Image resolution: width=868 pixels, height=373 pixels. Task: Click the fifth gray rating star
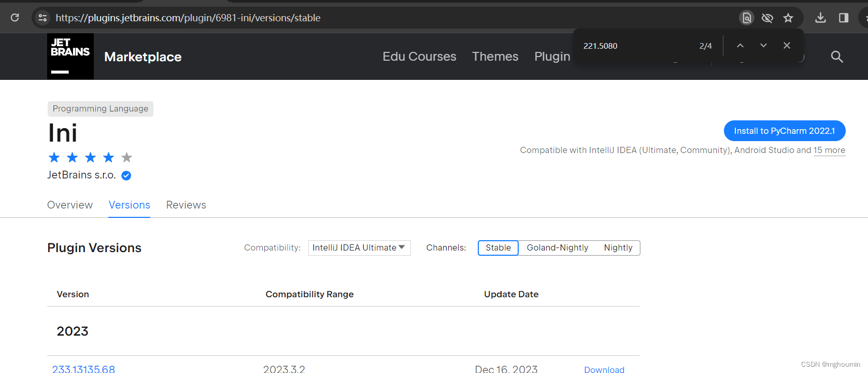(127, 157)
